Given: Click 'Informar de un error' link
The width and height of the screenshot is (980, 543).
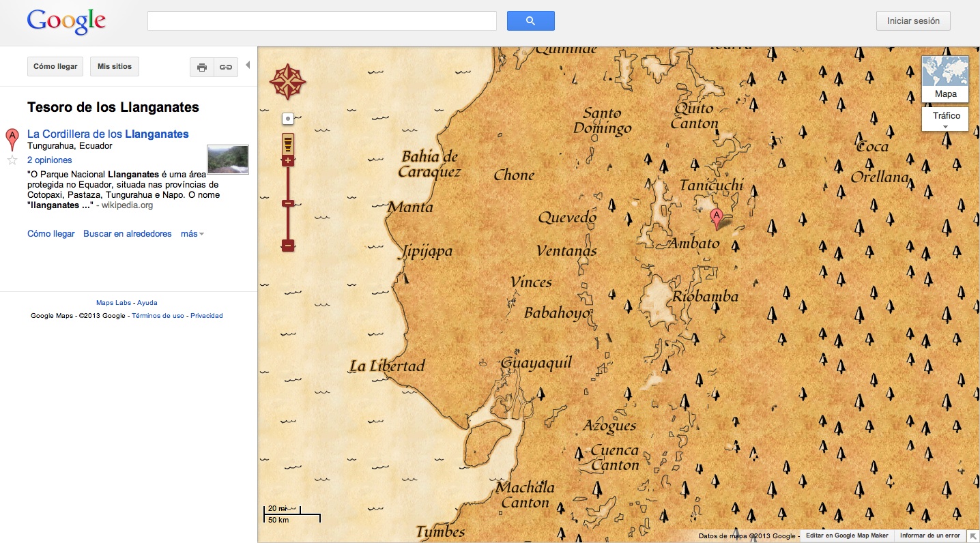Looking at the screenshot, I should click(x=930, y=536).
